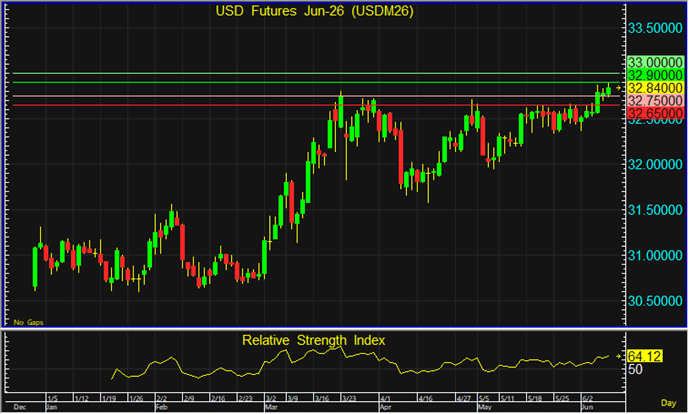Click the 1/19 date marker
This screenshot has width=689, height=414.
[109, 399]
